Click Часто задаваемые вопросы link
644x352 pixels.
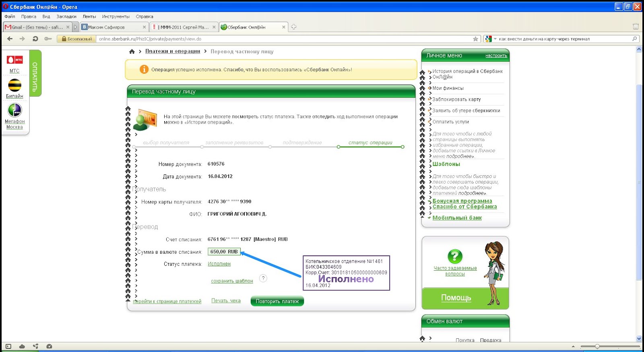455,271
